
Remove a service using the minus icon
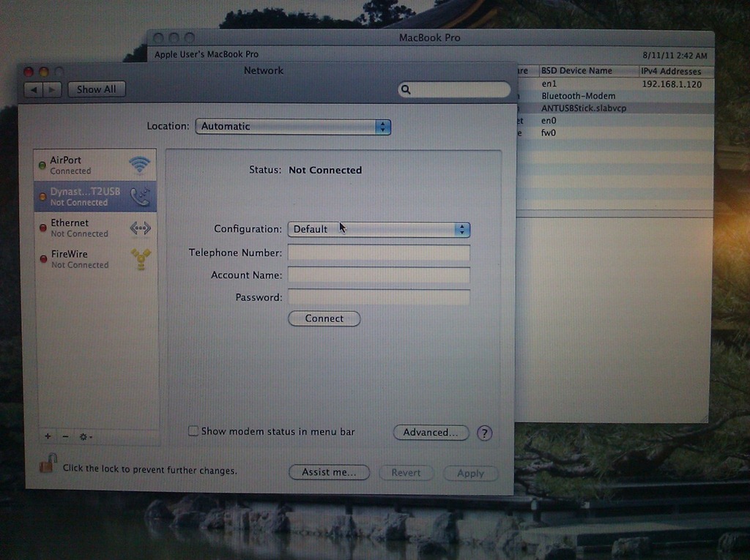pos(65,436)
